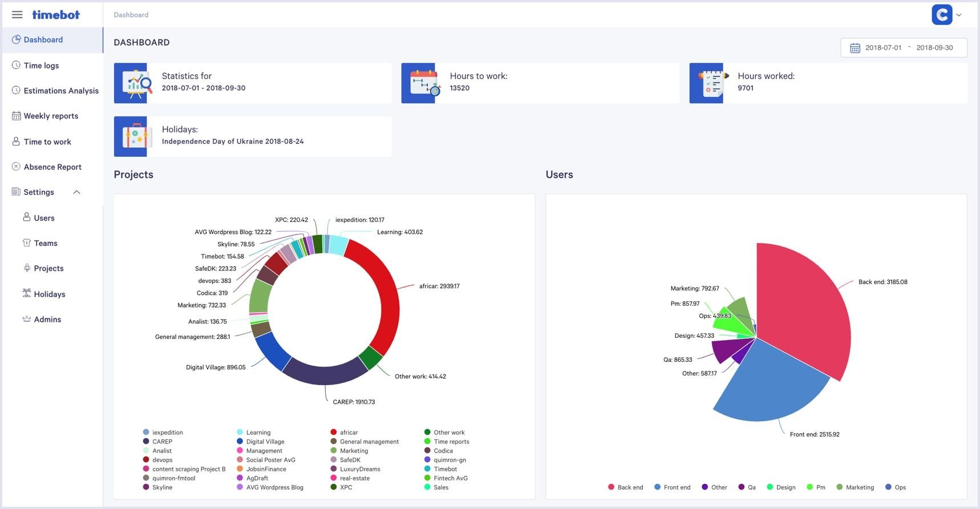The image size is (980, 509).
Task: Toggle Ops legend in Users chart
Action: [896, 487]
